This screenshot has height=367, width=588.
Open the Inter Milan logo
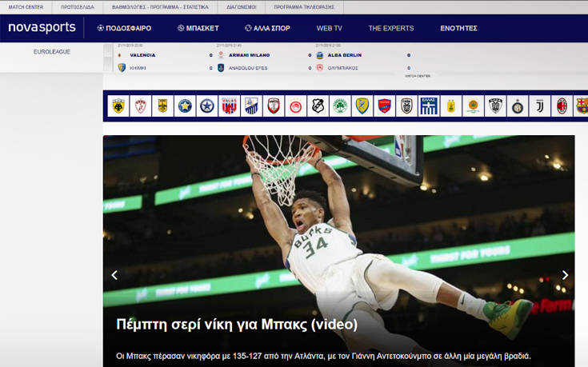(517, 106)
